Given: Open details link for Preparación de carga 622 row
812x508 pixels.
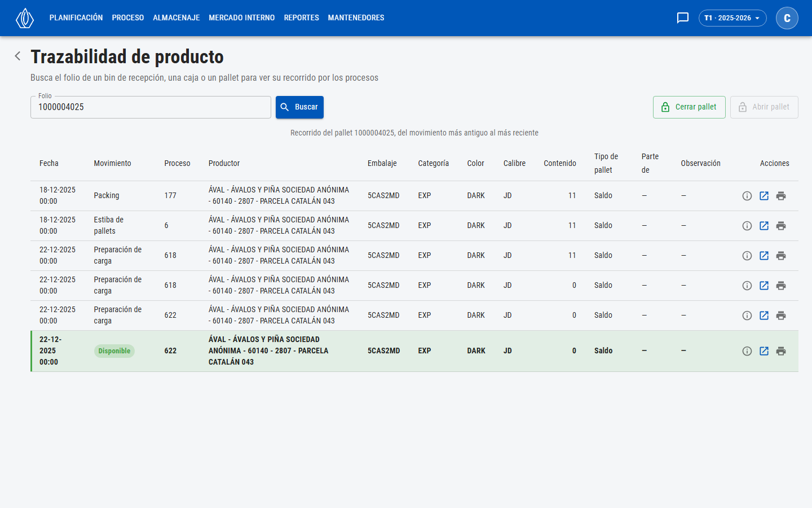Looking at the screenshot, I should 764,316.
